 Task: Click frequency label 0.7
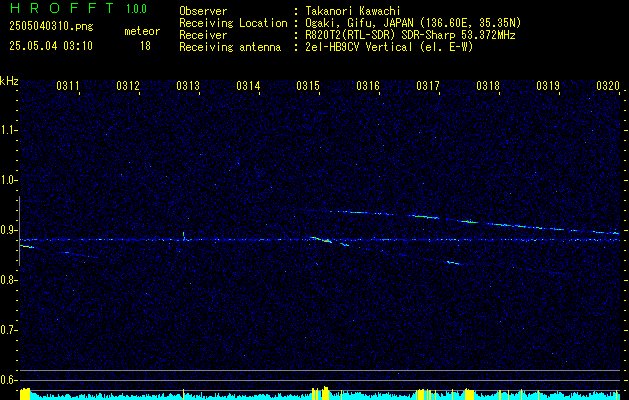pos(8,330)
